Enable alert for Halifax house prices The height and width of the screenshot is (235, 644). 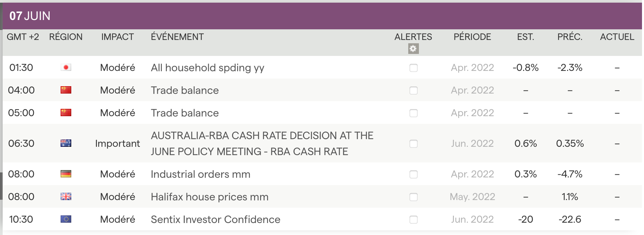point(413,197)
